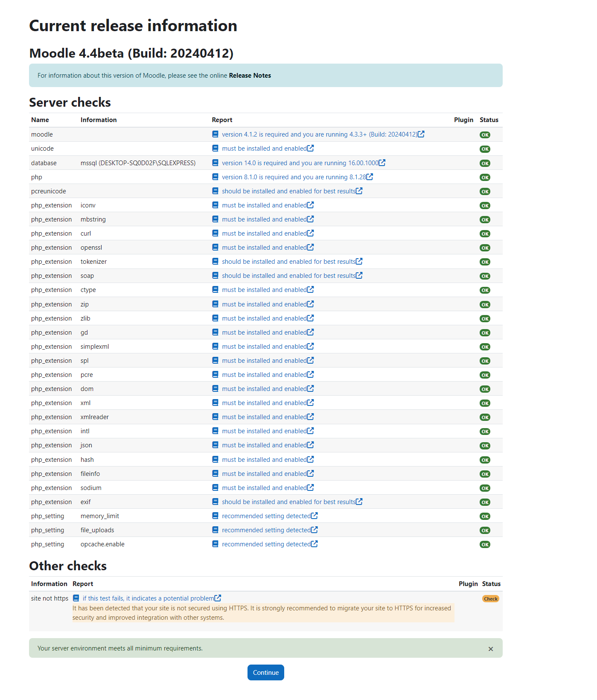Open file_uploads recommended setting detected link
This screenshot has width=597, height=700.
(x=266, y=530)
